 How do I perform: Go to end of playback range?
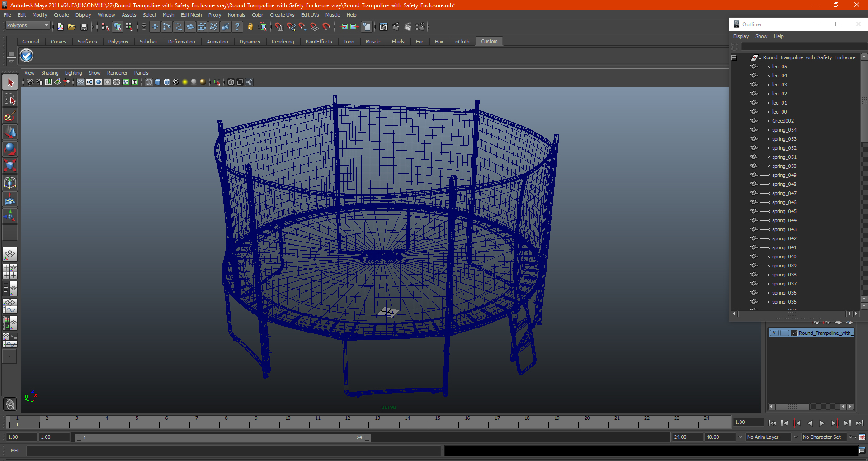(860, 423)
